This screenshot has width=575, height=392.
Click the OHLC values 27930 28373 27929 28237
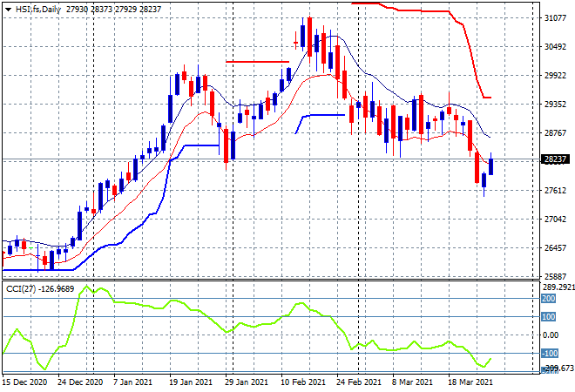click(x=113, y=10)
